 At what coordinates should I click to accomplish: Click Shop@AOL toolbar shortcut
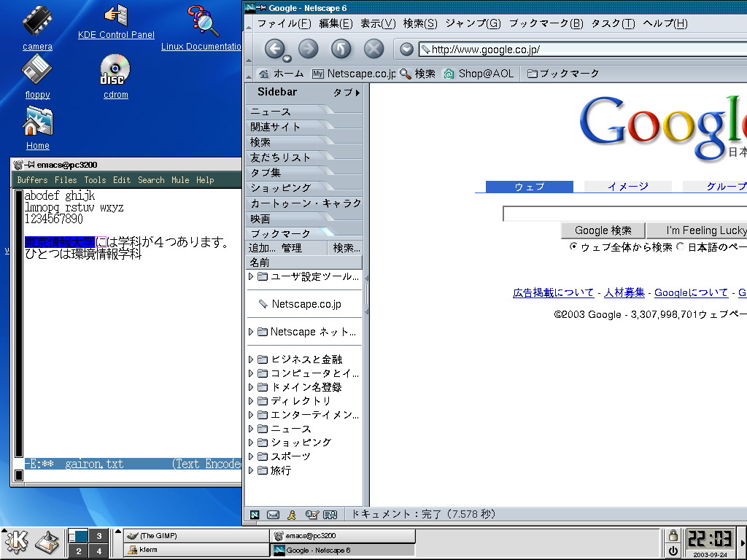tap(479, 74)
